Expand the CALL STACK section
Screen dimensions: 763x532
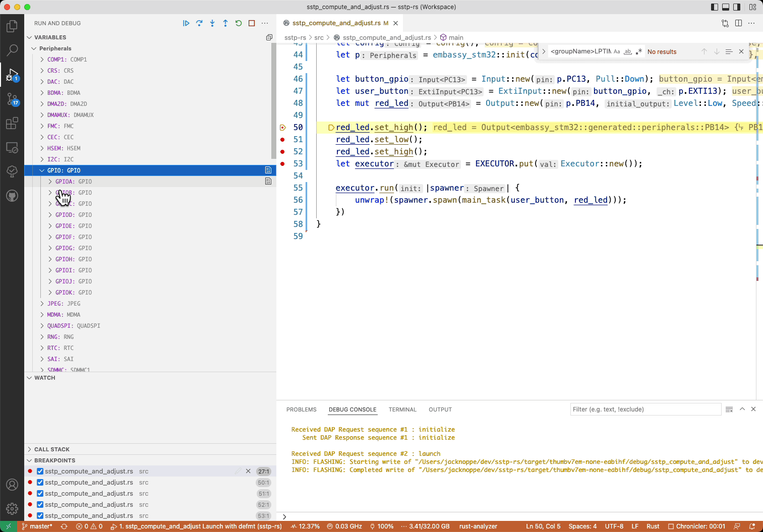point(51,449)
